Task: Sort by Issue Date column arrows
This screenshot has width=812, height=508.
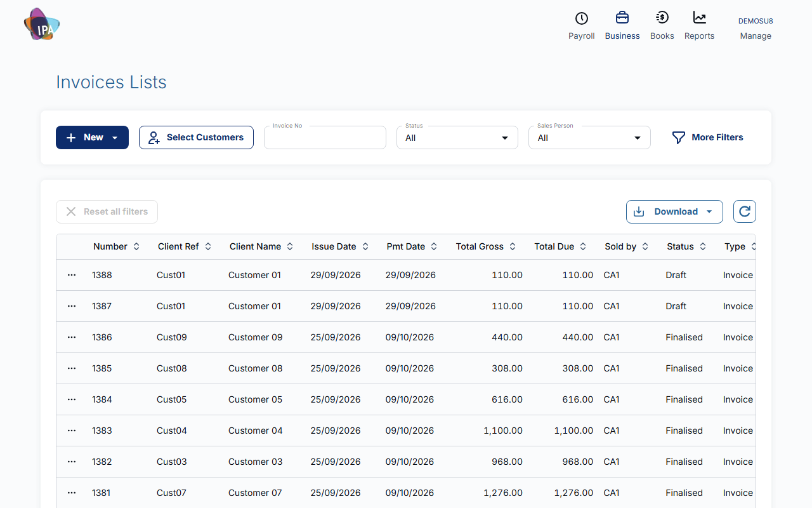Action: pos(365,246)
